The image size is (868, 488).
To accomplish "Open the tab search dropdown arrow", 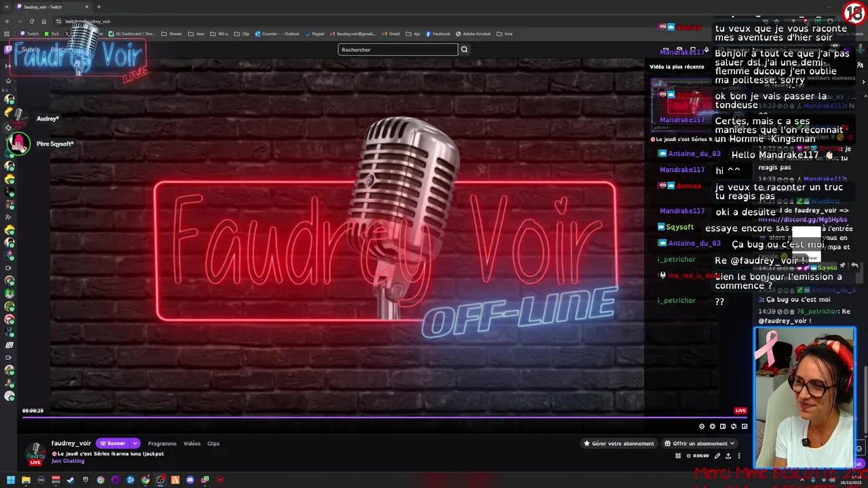I will (7, 7).
